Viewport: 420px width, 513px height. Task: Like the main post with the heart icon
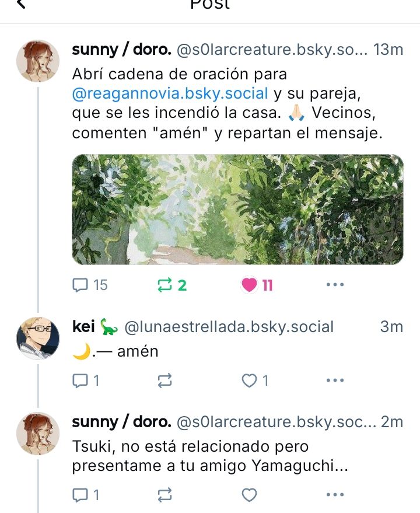pos(250,285)
